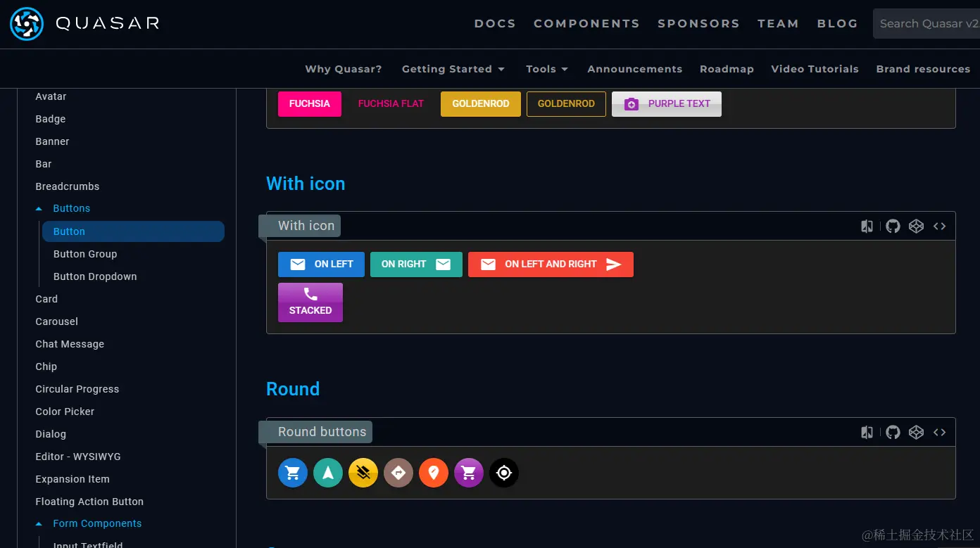Click the Round section heading
This screenshot has width=980, height=548.
point(293,389)
